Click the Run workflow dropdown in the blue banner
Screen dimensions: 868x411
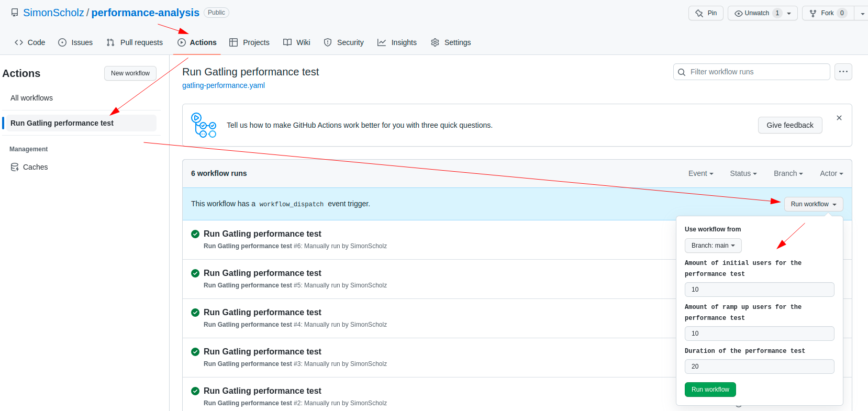coord(814,204)
